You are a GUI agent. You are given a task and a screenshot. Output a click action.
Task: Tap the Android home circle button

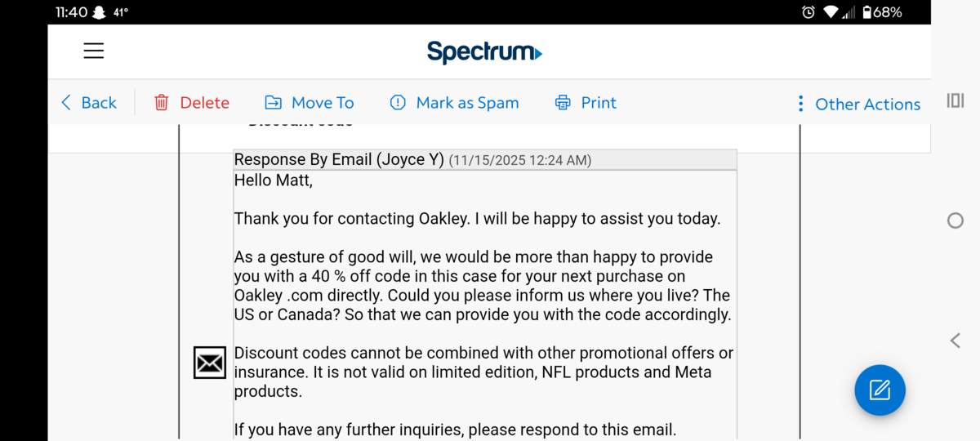[955, 220]
